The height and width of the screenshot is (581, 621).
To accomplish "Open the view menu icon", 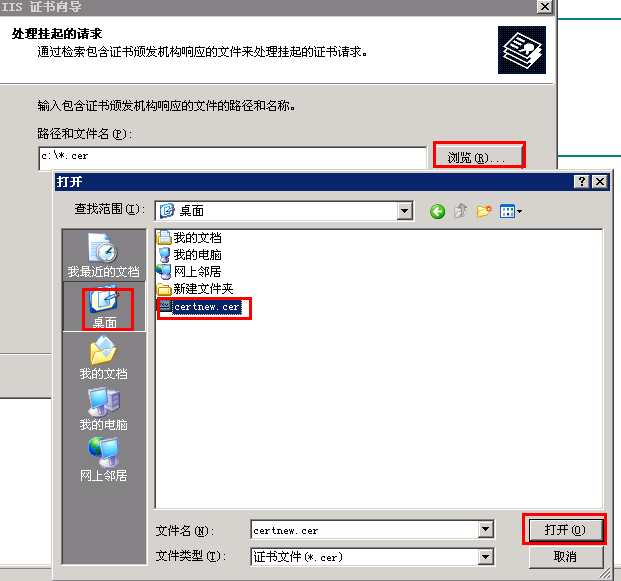I will click(511, 211).
